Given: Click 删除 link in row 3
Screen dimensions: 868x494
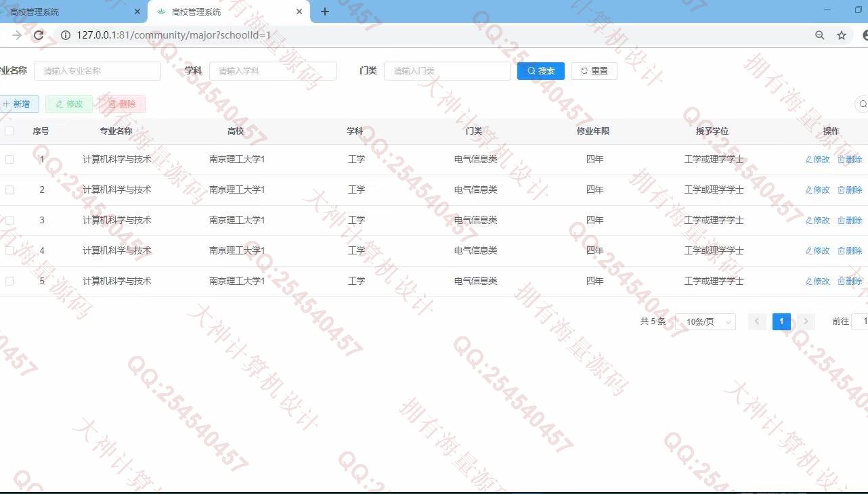Looking at the screenshot, I should (850, 221).
